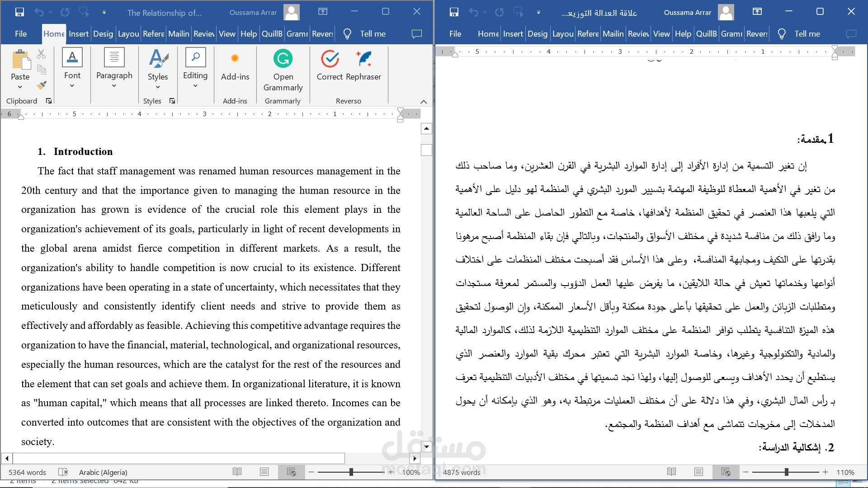The width and height of the screenshot is (868, 488).
Task: Open comments pane in right window
Action: pyautogui.click(x=851, y=34)
